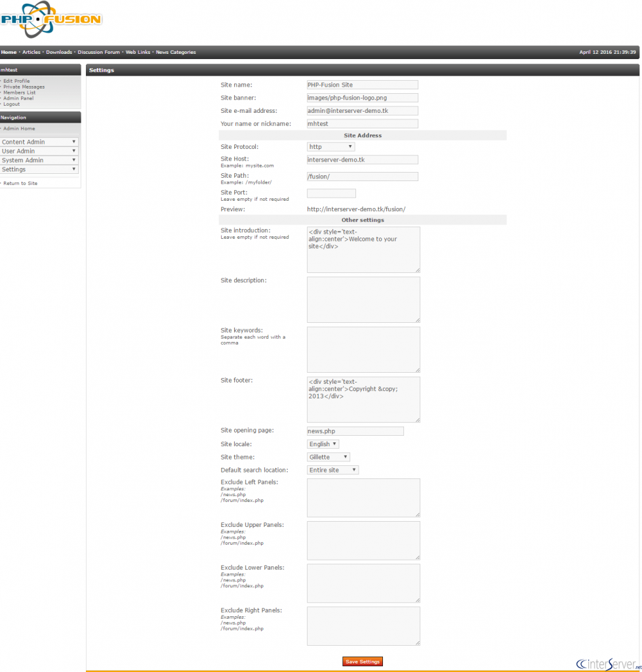This screenshot has width=642, height=672.
Task: Open Admin Panel link
Action: click(18, 98)
